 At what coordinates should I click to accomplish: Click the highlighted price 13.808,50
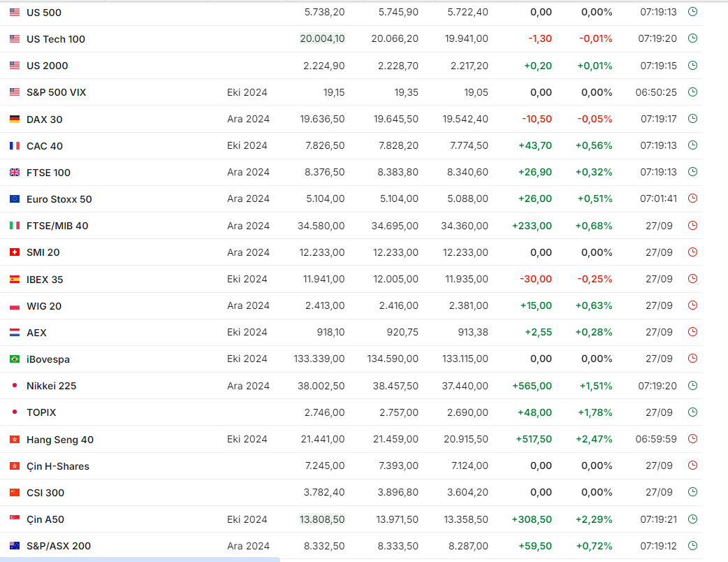point(322,519)
